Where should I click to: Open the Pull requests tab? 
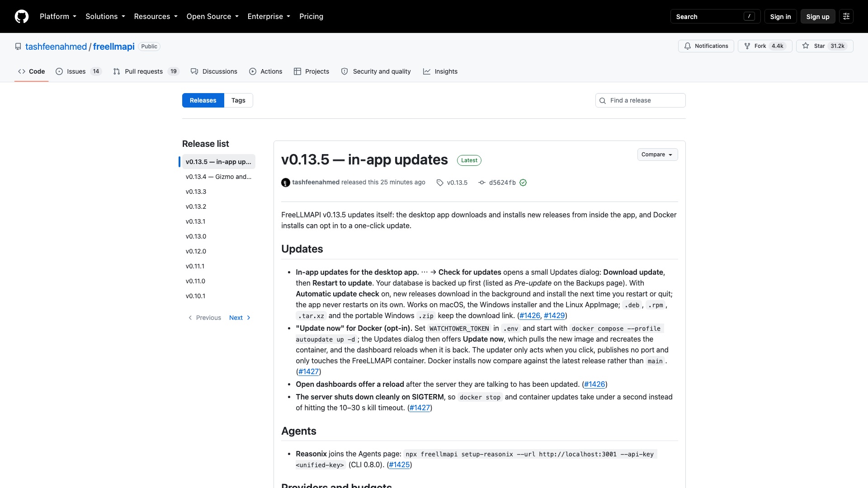[x=146, y=71]
